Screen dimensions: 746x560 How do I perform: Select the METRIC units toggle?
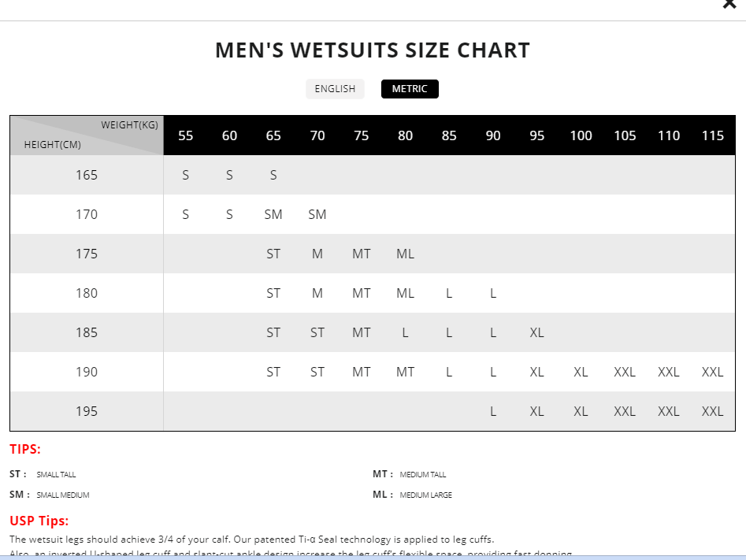(x=410, y=89)
